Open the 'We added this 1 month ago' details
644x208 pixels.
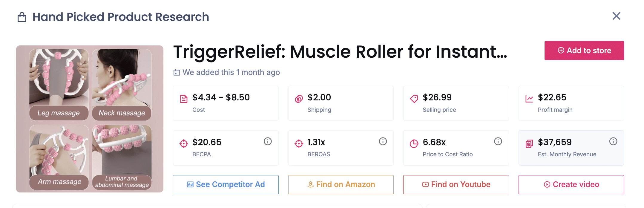click(x=231, y=72)
